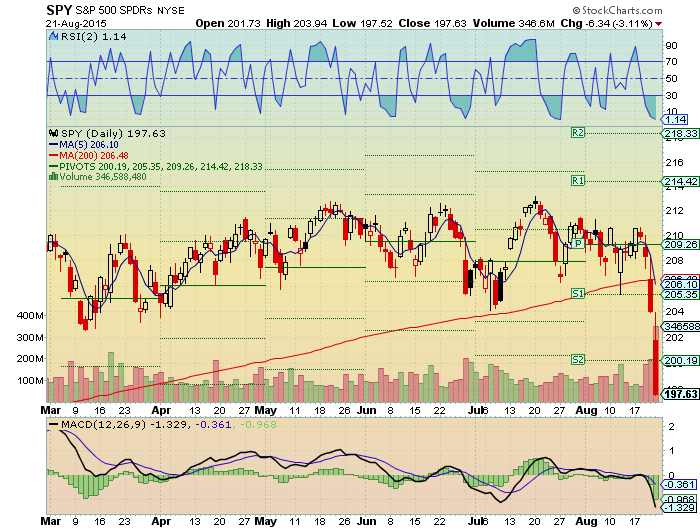The height and width of the screenshot is (530, 700).
Task: Click the Aug label on the price chart axis
Action: pos(586,410)
